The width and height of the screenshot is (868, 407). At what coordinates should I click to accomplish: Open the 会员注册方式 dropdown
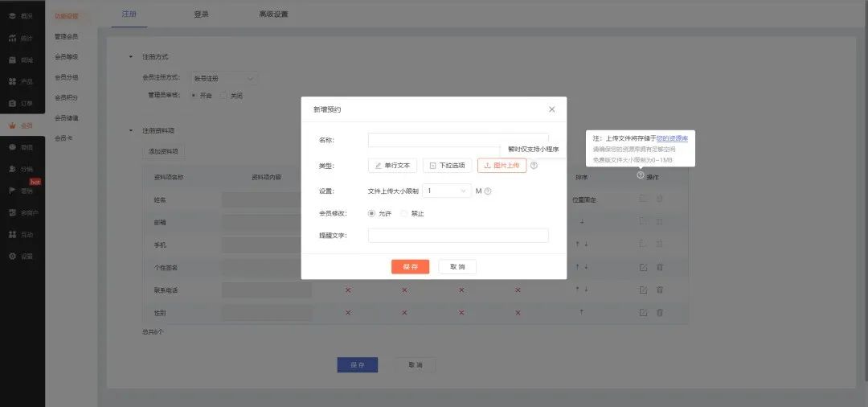[223, 78]
